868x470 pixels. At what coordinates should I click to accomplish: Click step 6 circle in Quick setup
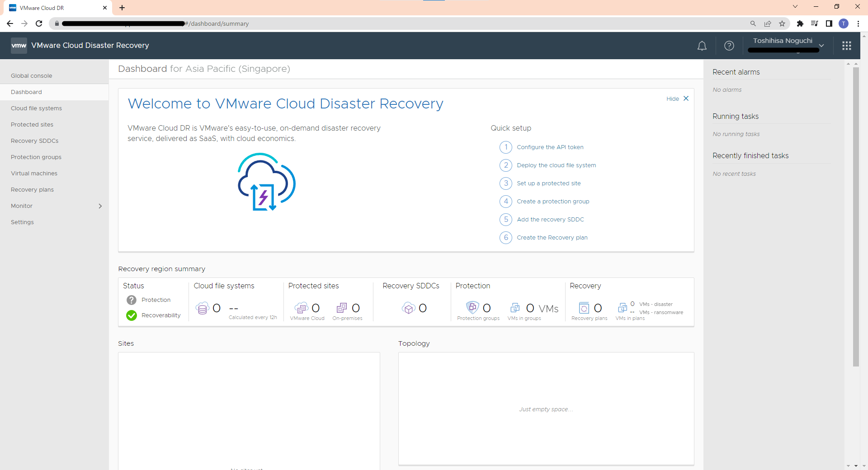[x=506, y=238]
